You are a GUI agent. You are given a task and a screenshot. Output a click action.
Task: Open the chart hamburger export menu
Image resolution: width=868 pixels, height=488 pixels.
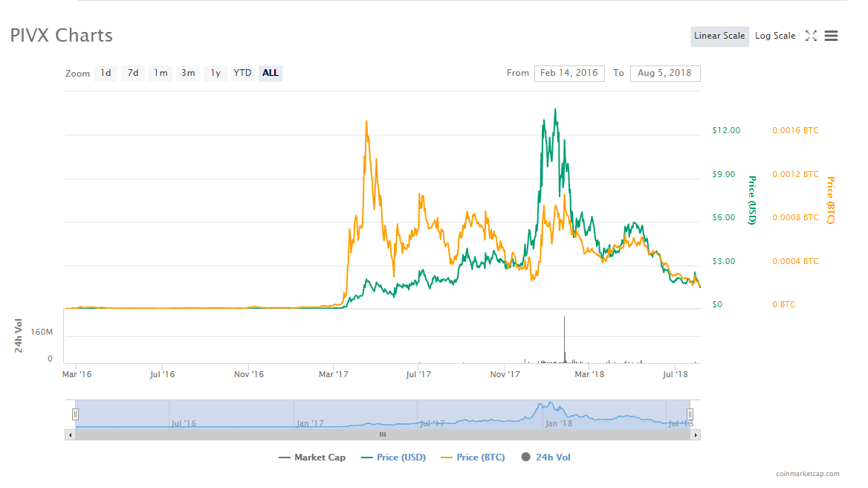tap(831, 36)
